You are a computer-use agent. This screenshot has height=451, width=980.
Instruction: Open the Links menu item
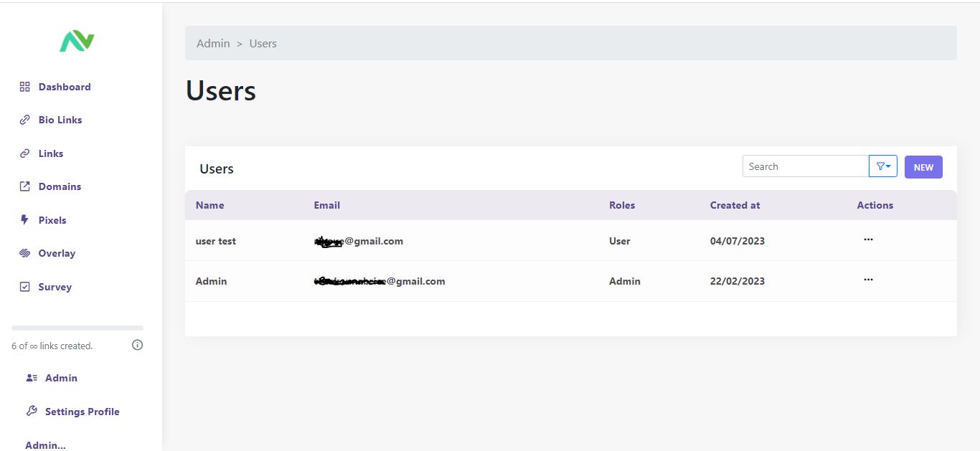(51, 153)
